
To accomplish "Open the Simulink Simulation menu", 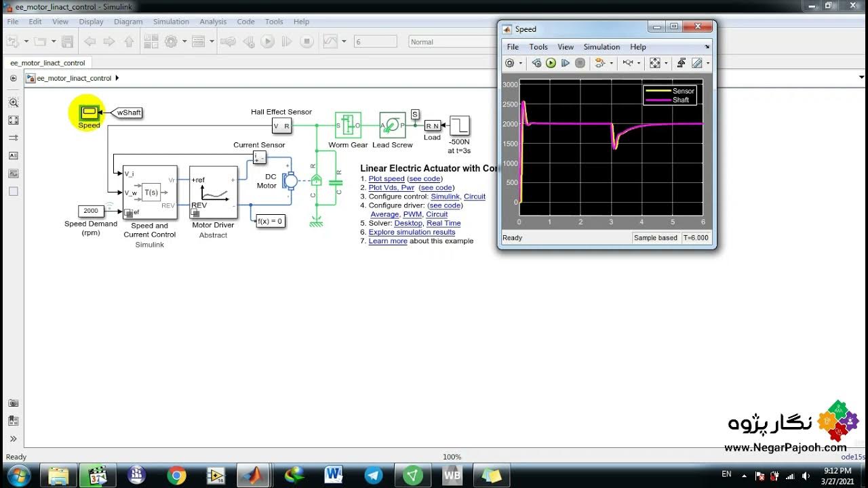I will coord(171,22).
